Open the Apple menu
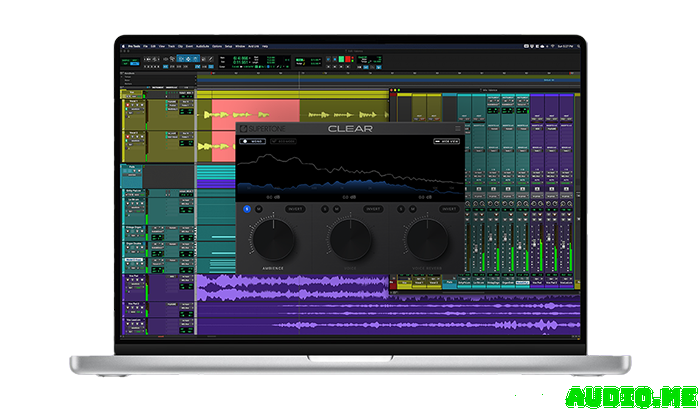Viewport: 700px width, 410px height. click(123, 46)
